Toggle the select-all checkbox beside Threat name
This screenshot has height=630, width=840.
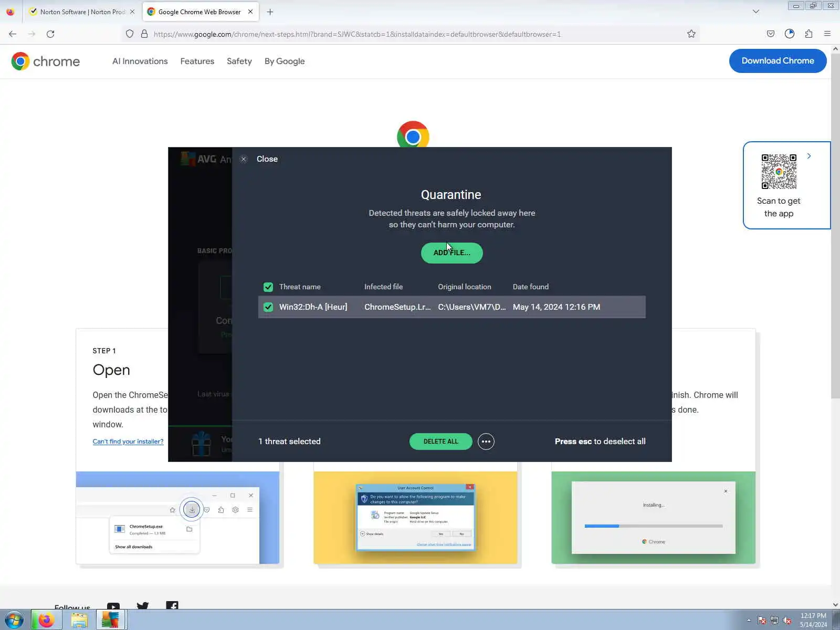point(268,287)
